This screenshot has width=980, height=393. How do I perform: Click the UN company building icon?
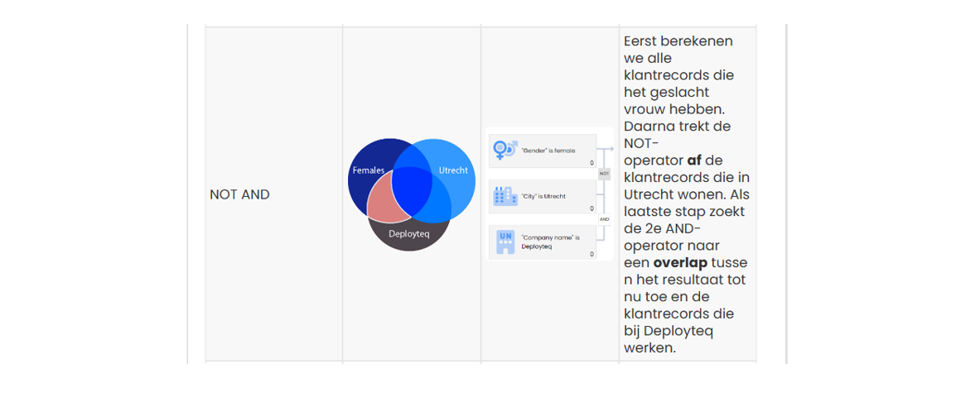click(x=505, y=242)
